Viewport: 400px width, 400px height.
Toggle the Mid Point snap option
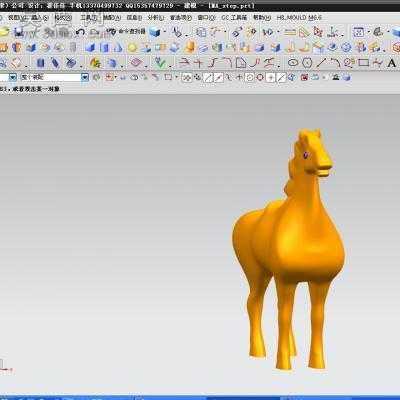click(219, 78)
